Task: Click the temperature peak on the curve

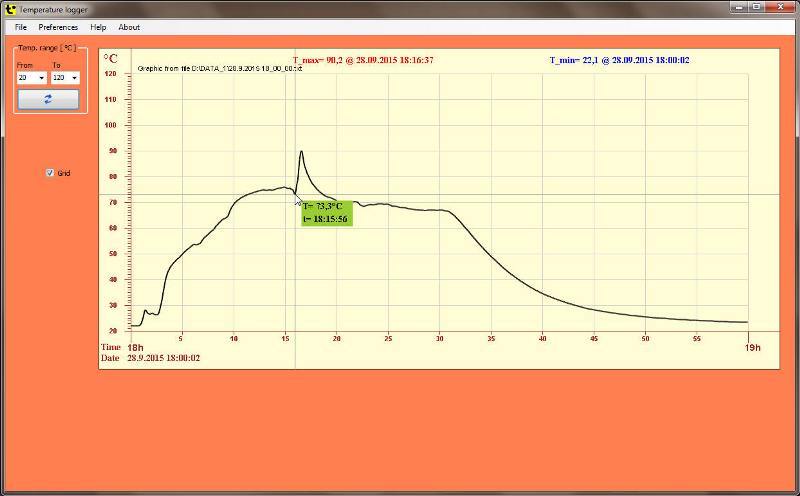Action: click(301, 152)
